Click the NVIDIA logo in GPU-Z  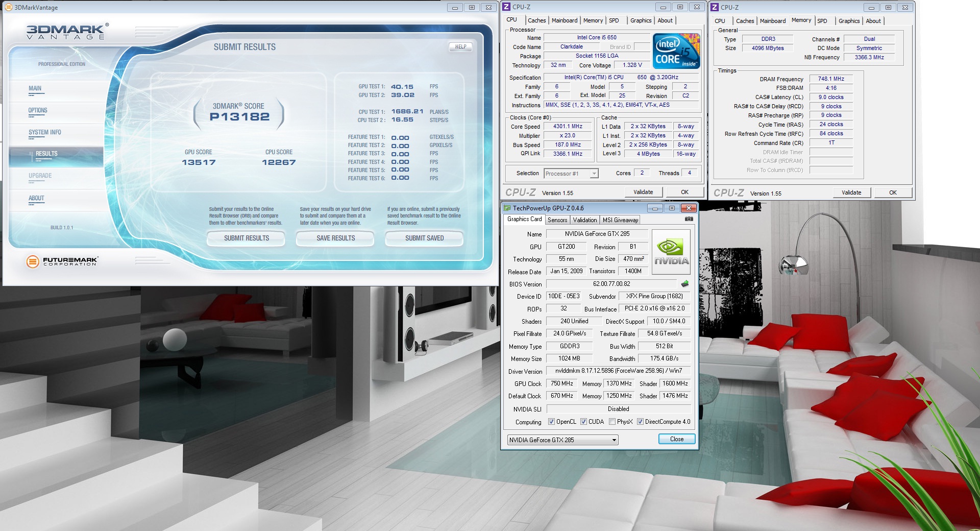click(671, 252)
